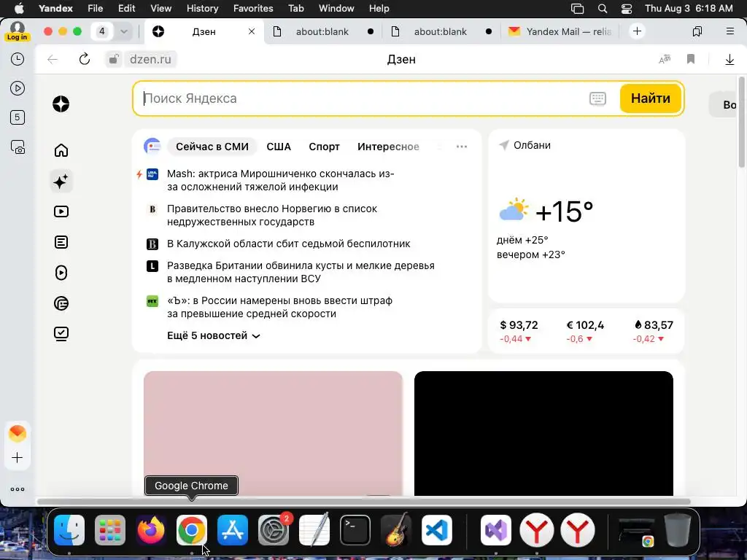Click the yellow Найти search button
The height and width of the screenshot is (560, 747).
(x=650, y=98)
